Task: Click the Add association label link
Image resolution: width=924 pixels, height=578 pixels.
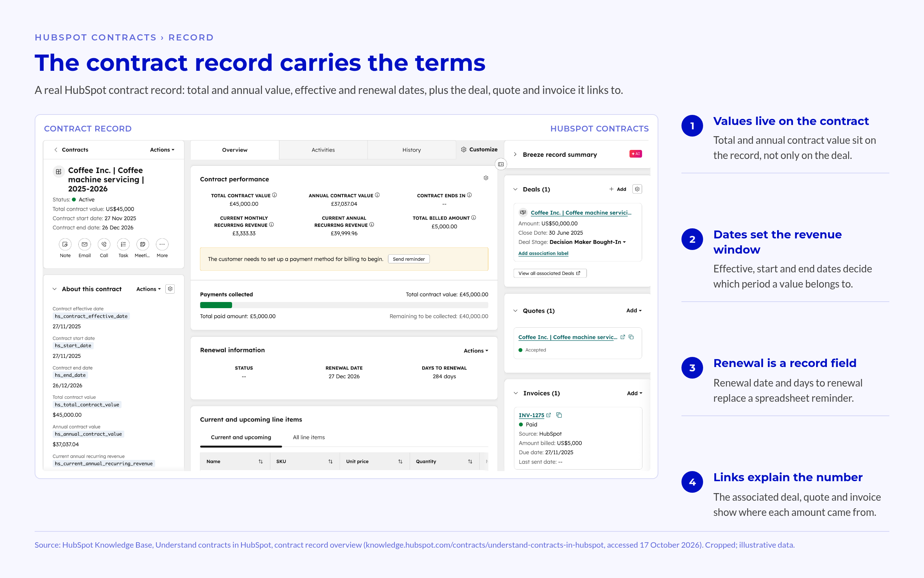Action: pyautogui.click(x=543, y=253)
